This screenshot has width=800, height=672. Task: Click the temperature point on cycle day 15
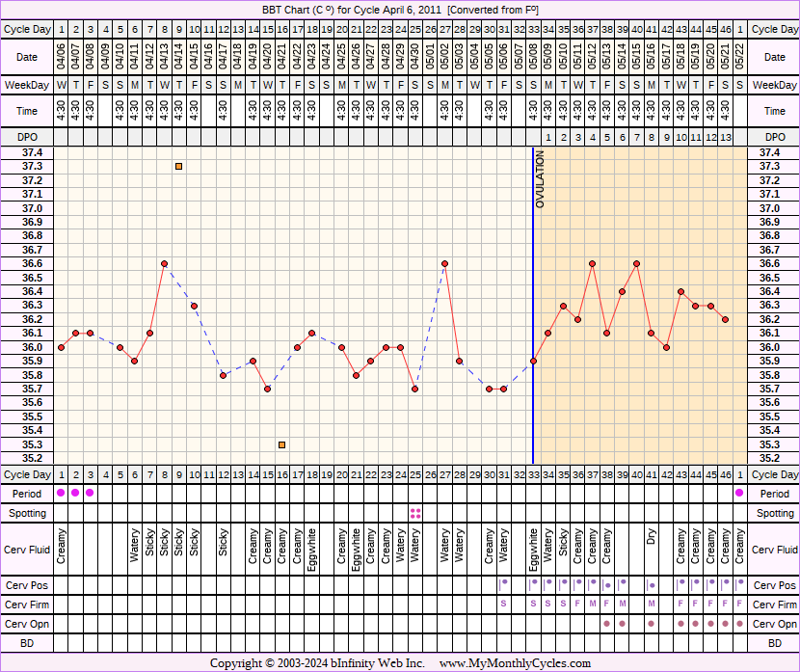tap(268, 389)
